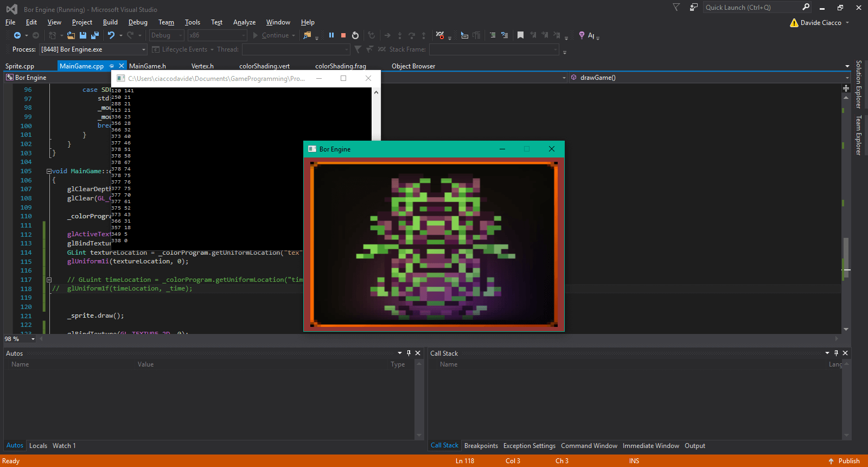Click the Save All toolbar icon
Image resolution: width=868 pixels, height=467 pixels.
tap(94, 35)
